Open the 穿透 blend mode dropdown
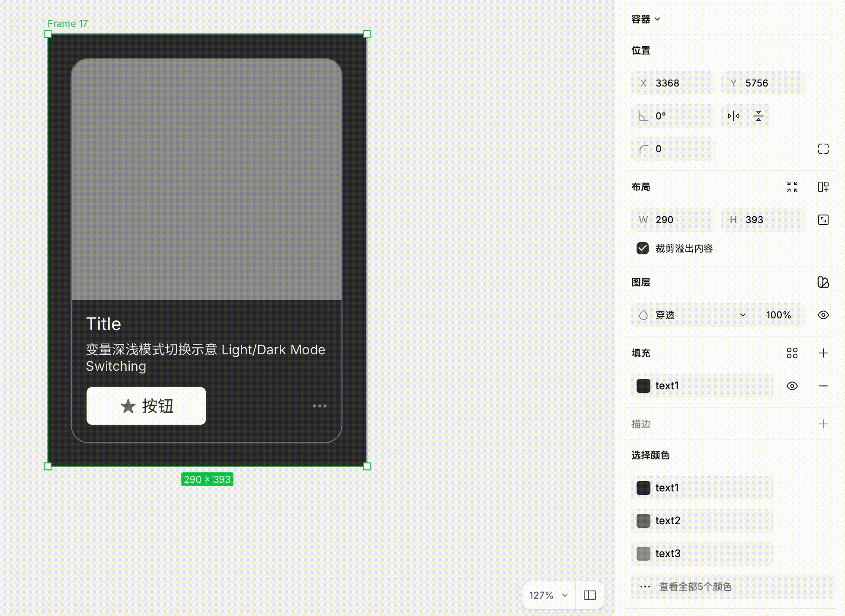This screenshot has height=616, width=845. [x=693, y=315]
